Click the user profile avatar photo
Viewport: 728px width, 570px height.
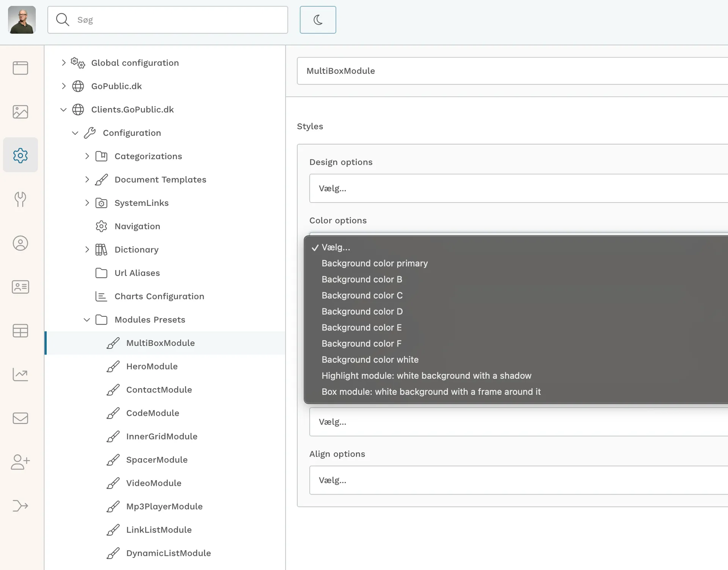(22, 20)
